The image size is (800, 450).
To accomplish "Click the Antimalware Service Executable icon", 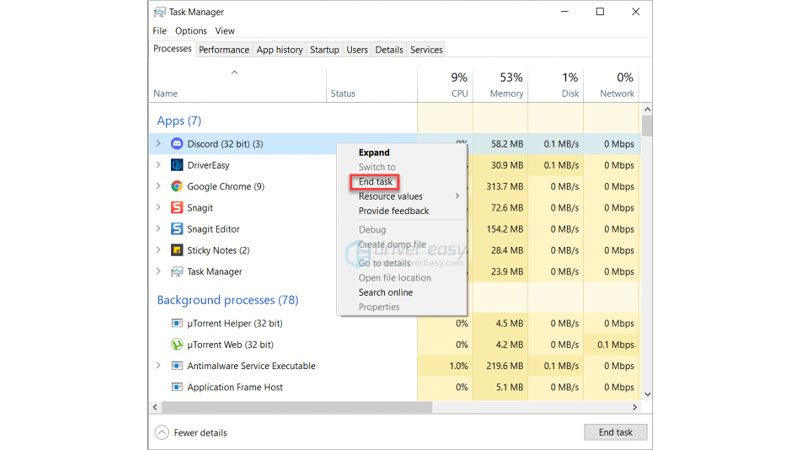I will pyautogui.click(x=177, y=366).
